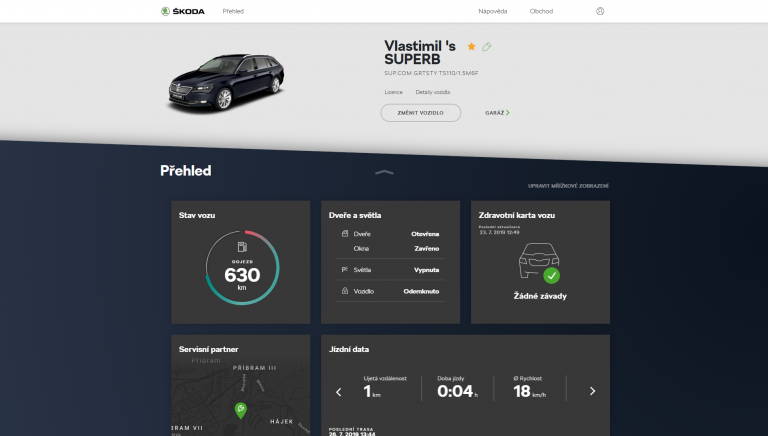
Task: Click the average Rychlost 18 km/h value
Action: coord(529,391)
